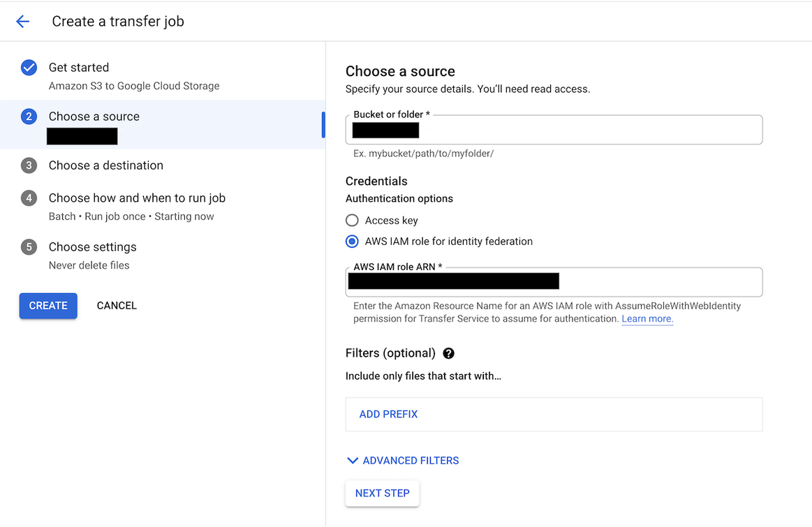The height and width of the screenshot is (527, 812).
Task: Select the numbered circle for step 2
Action: tap(29, 117)
